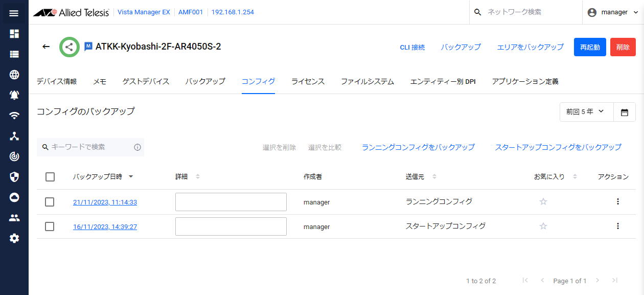Expand the 前回 5 年 period dropdown
Viewport: 644px width, 295px height.
click(x=586, y=112)
